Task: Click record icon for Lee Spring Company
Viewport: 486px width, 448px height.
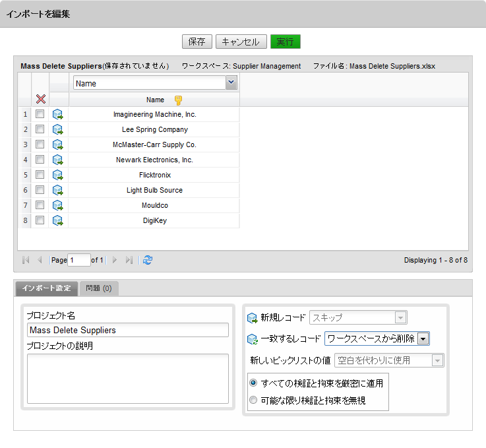Action: [58, 129]
